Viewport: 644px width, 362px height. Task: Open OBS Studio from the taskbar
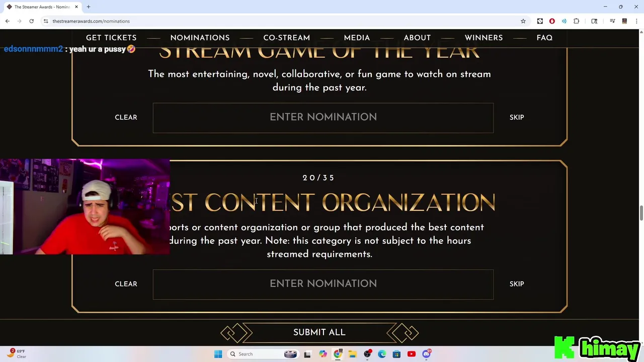click(x=367, y=354)
